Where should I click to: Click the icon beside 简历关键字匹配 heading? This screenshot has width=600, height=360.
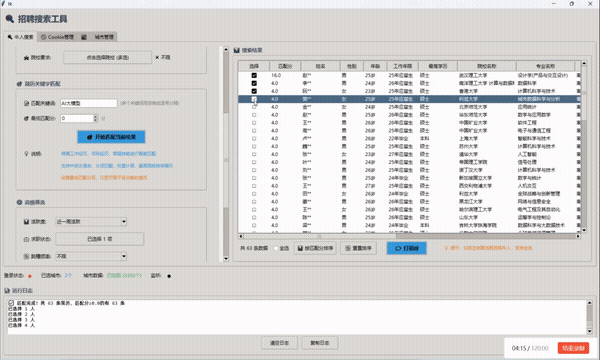point(20,84)
